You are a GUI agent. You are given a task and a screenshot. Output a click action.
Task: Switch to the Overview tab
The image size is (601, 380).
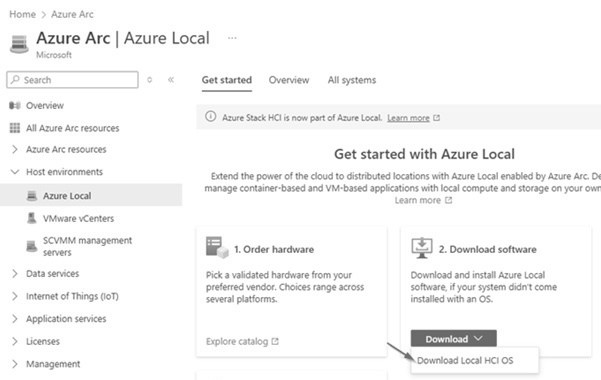(289, 80)
